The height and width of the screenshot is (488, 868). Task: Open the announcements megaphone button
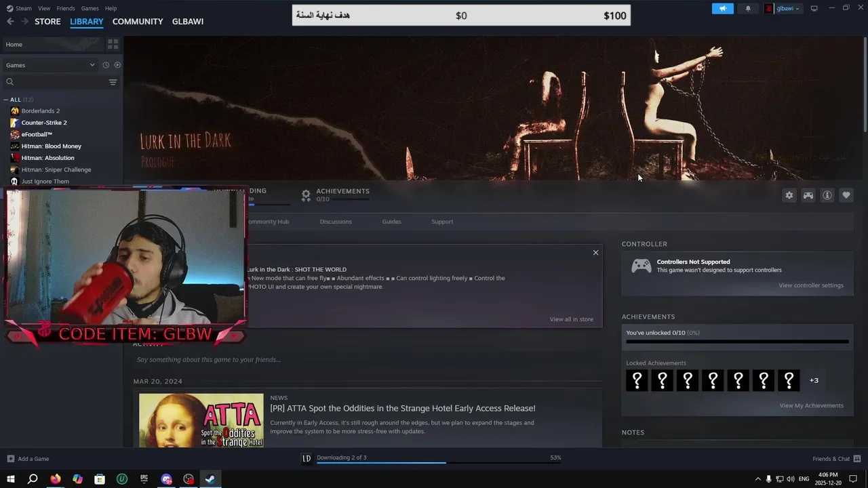pos(723,8)
